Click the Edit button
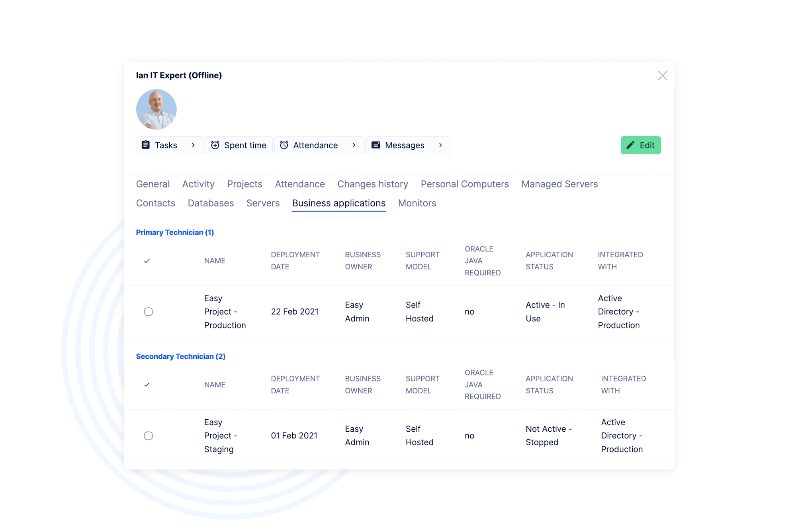798x532 pixels. 641,145
